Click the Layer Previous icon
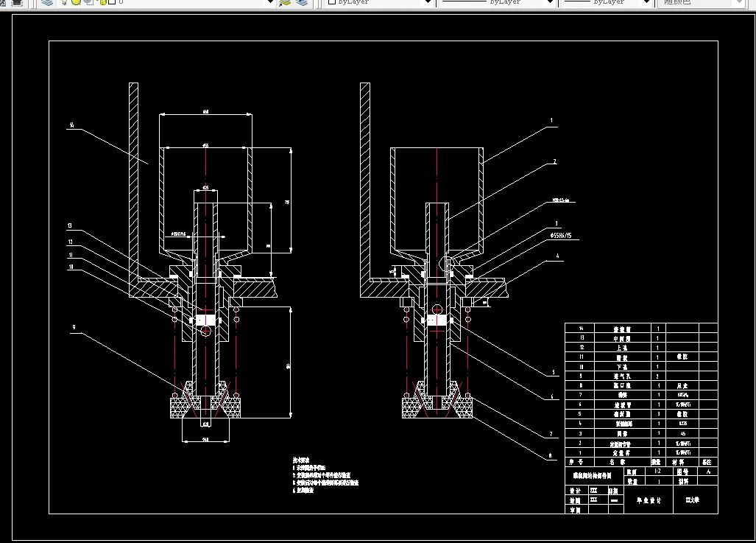 point(302,2)
